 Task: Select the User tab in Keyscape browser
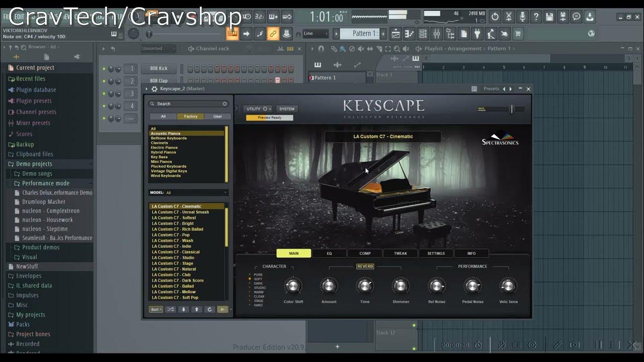click(x=217, y=116)
